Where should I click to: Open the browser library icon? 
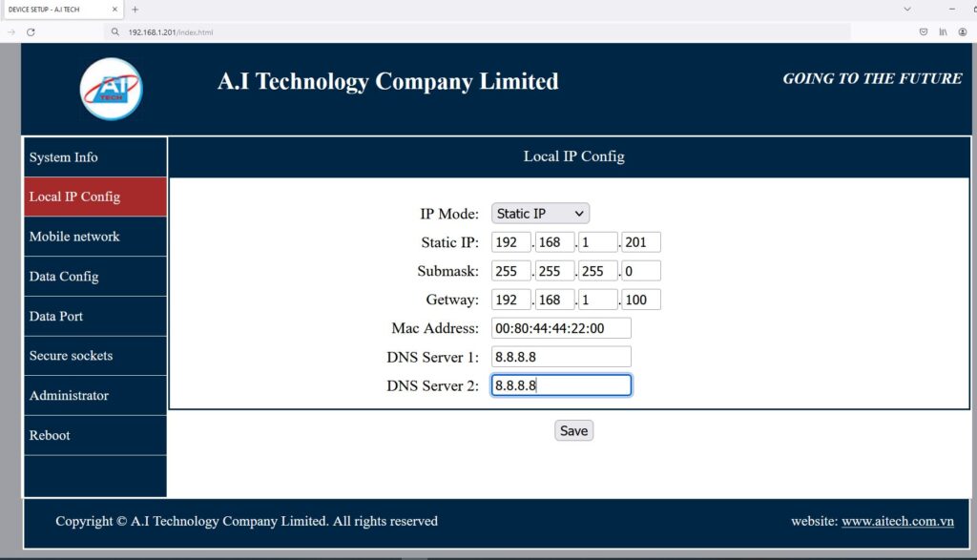tap(943, 31)
